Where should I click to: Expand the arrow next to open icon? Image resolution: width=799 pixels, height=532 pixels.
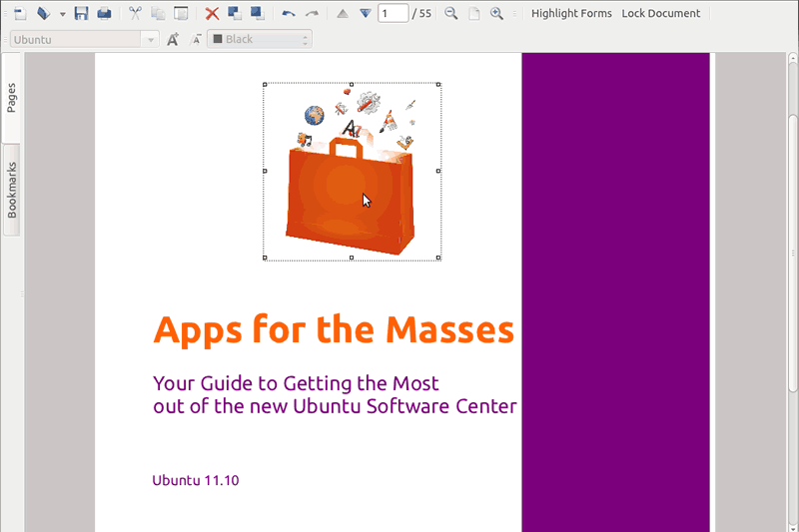tap(62, 14)
